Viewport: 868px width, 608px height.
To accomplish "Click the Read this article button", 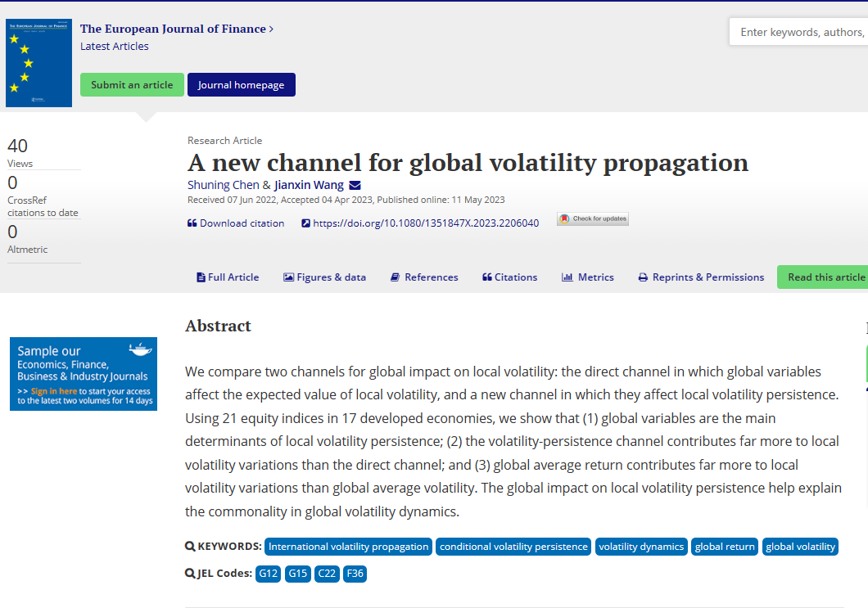I will tap(823, 277).
